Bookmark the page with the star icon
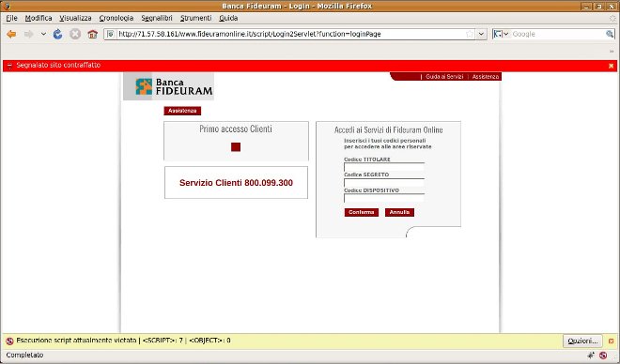 point(470,34)
